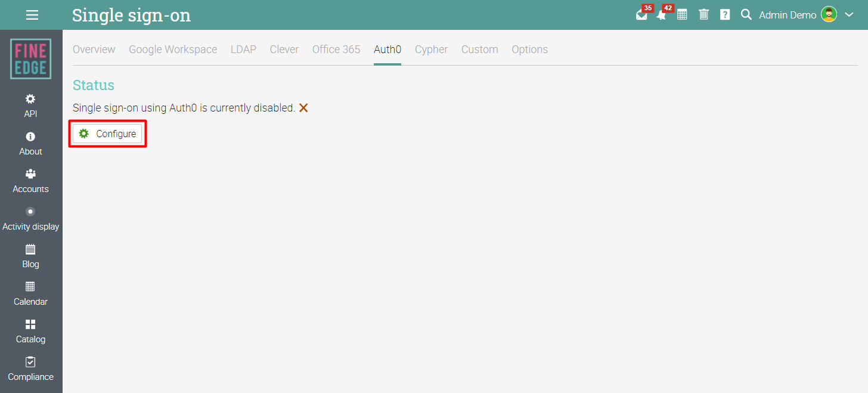Switch to the Custom tab

click(480, 49)
